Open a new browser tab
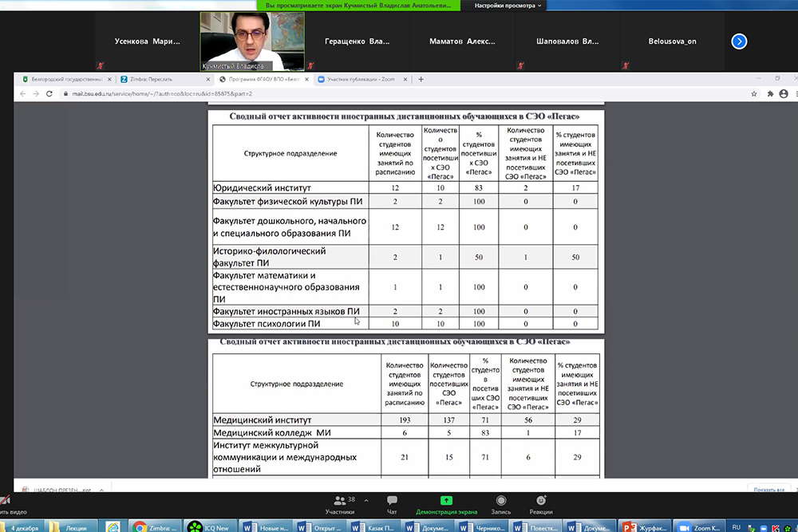Image resolution: width=798 pixels, height=532 pixels. (421, 79)
